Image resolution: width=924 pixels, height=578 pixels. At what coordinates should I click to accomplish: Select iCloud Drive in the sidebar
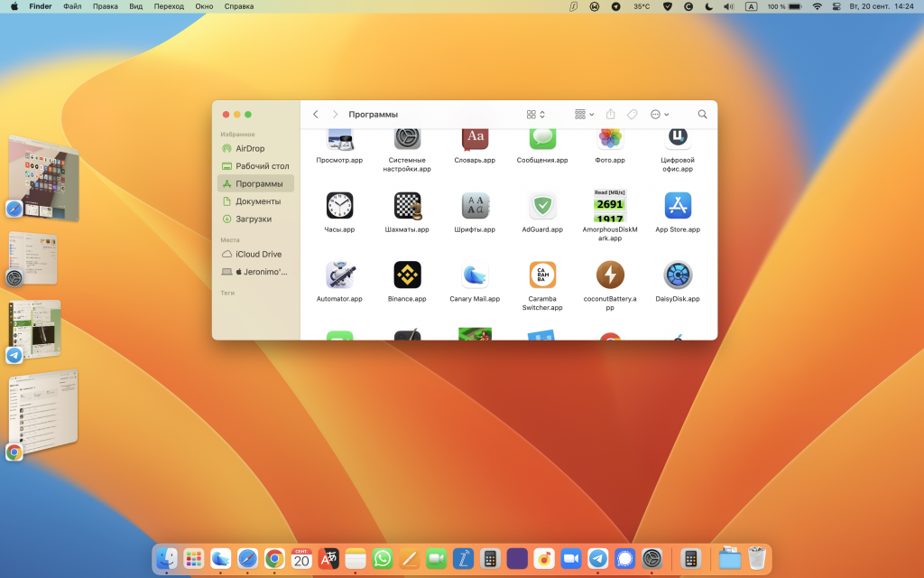pyautogui.click(x=258, y=255)
